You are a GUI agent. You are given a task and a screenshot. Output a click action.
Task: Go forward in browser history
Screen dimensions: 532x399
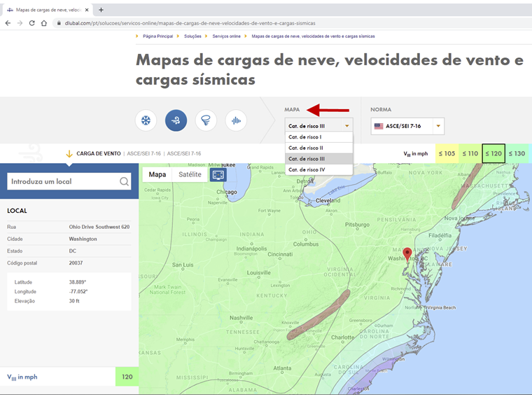pyautogui.click(x=20, y=23)
